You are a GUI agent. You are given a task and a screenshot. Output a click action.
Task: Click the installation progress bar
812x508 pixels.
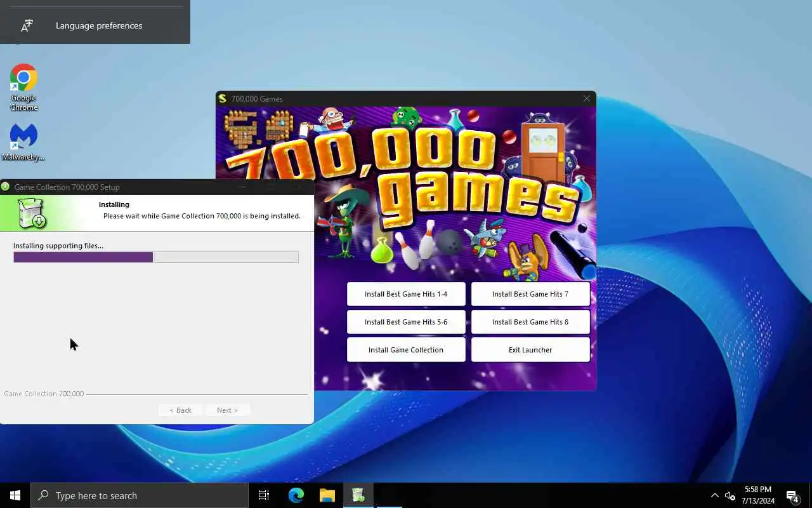tap(156, 257)
